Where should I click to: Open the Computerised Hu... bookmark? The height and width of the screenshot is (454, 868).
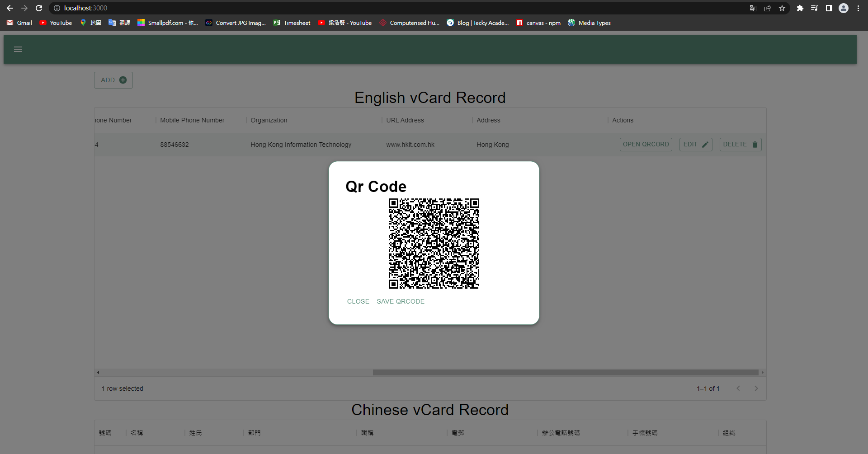(410, 23)
